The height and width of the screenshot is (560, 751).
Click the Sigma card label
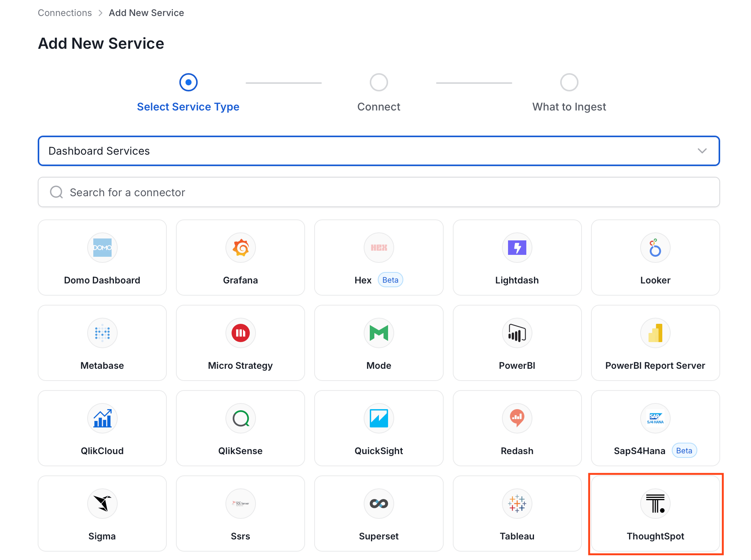point(102,536)
